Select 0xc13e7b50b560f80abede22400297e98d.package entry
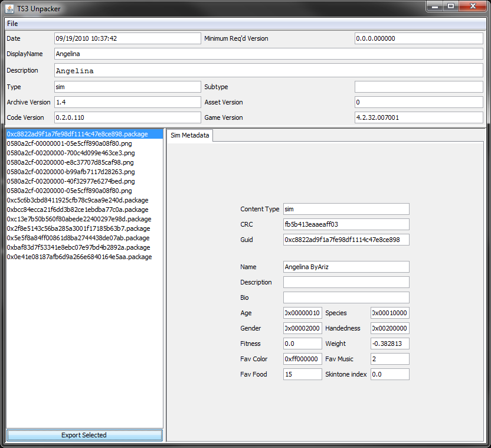 point(84,219)
